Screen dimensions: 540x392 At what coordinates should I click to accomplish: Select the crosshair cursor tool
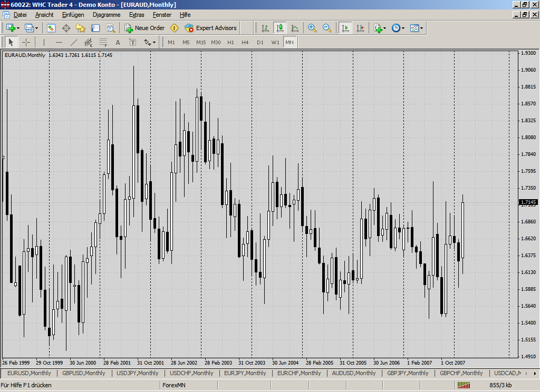(x=26, y=42)
